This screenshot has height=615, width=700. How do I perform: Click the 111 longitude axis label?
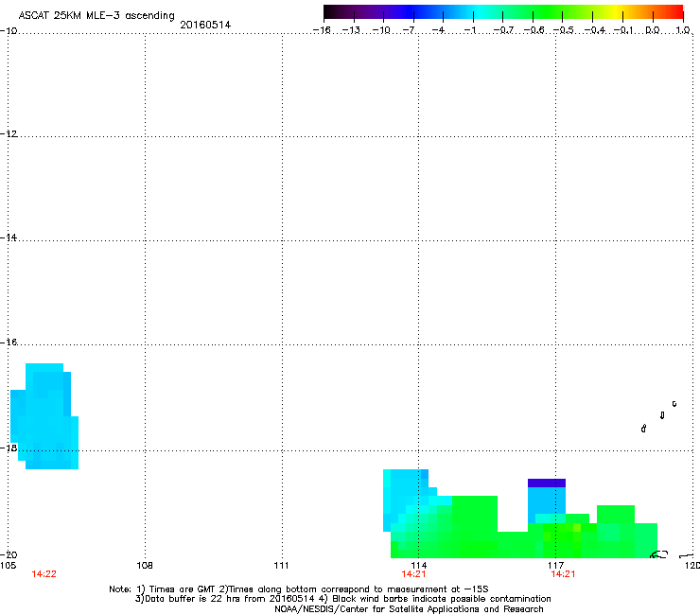pyautogui.click(x=281, y=566)
